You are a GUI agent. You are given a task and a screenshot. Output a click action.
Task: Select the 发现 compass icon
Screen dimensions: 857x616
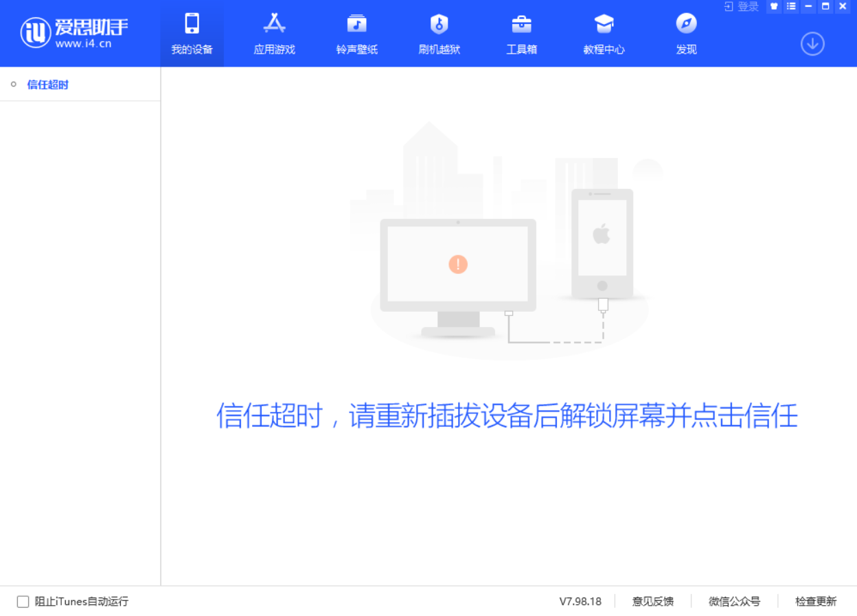click(685, 33)
